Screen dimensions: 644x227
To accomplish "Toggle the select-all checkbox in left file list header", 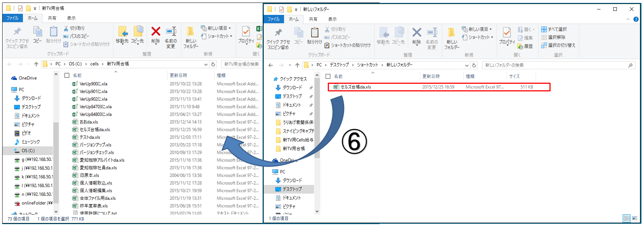I will (67, 75).
